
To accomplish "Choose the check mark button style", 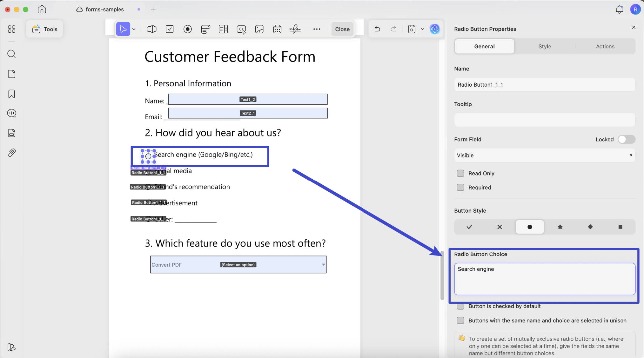I will point(469,227).
